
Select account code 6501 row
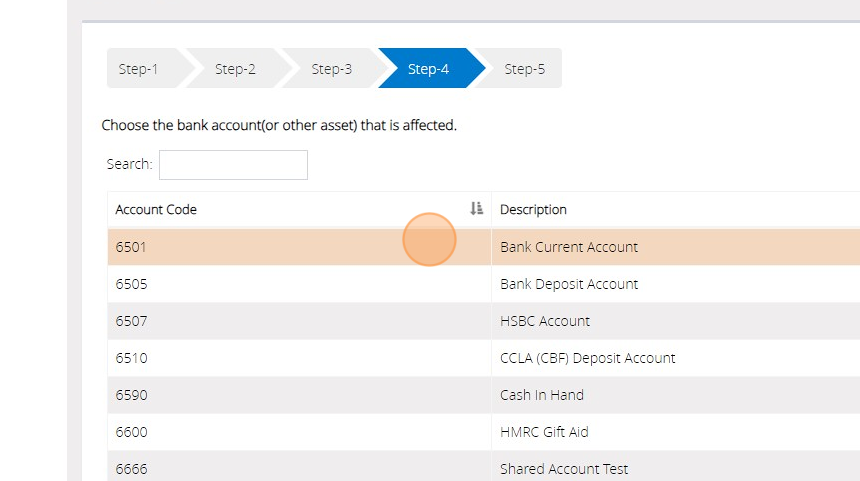click(131, 247)
